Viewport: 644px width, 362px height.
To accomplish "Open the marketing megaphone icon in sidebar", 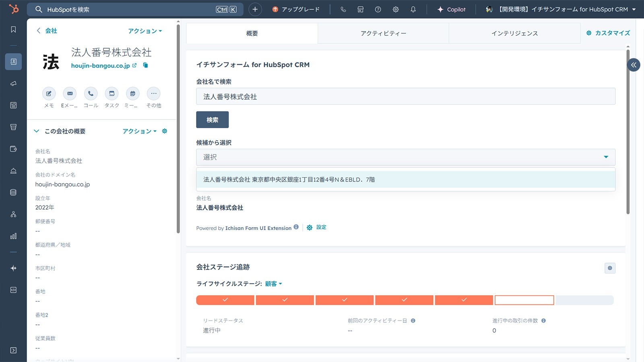I will point(13,84).
